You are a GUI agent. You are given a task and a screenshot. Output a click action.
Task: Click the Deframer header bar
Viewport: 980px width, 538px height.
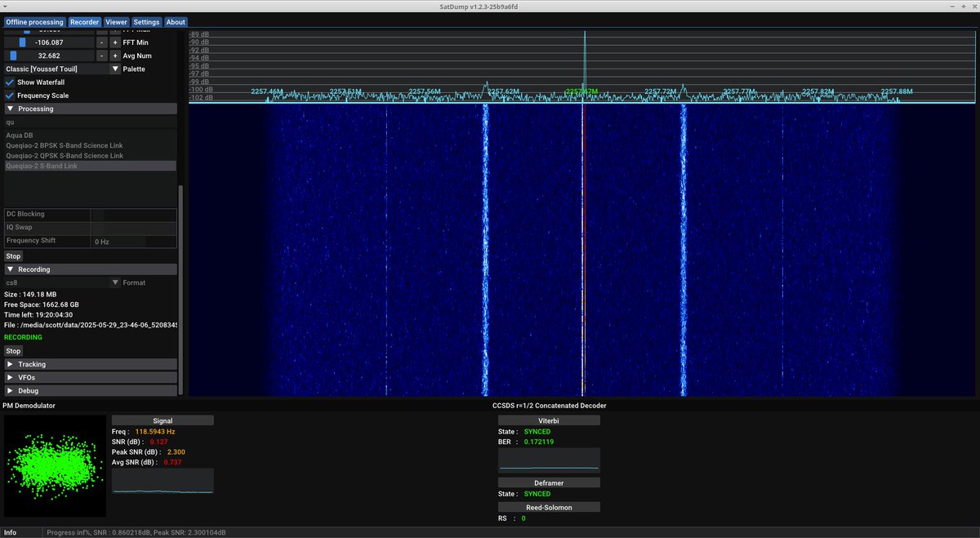point(549,483)
